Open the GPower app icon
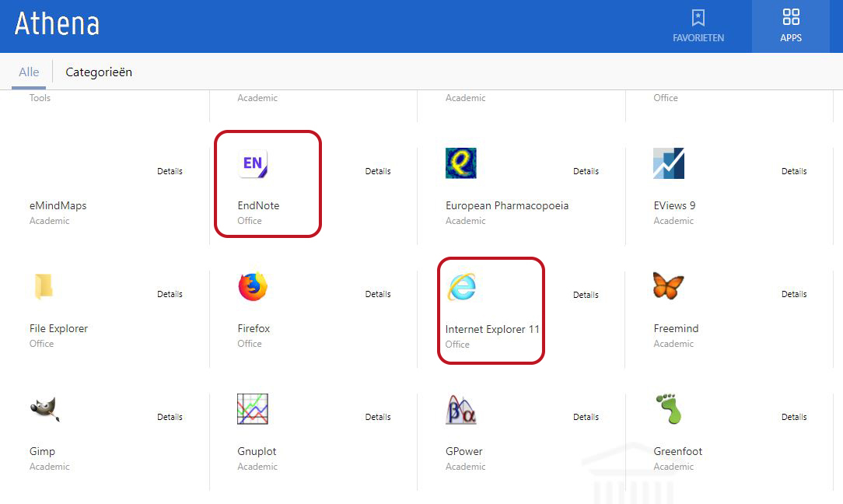This screenshot has height=504, width=843. point(461,409)
